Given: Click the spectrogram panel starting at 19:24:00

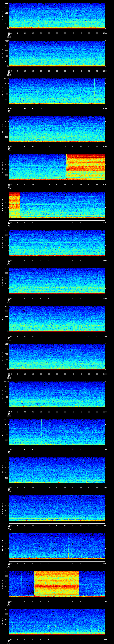Looking at the screenshot, I should tap(57, 394).
